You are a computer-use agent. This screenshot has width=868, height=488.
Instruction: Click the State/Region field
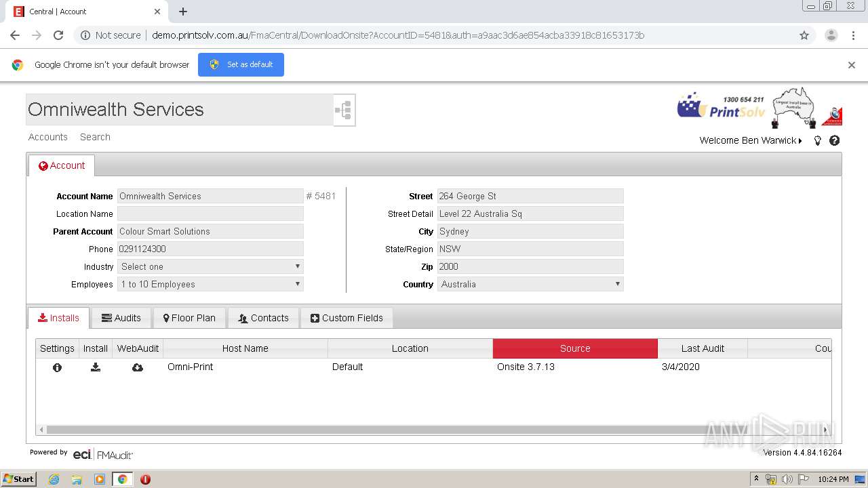click(x=530, y=249)
